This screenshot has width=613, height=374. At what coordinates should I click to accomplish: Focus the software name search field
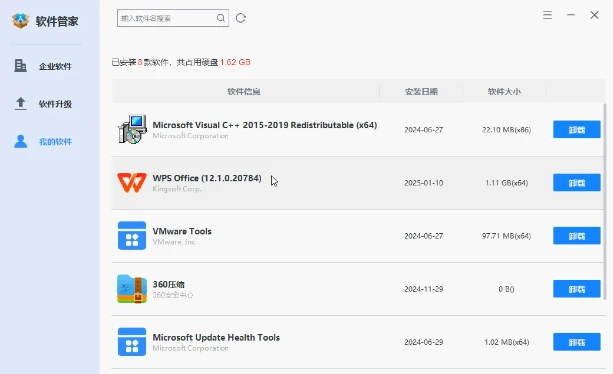pyautogui.click(x=173, y=18)
